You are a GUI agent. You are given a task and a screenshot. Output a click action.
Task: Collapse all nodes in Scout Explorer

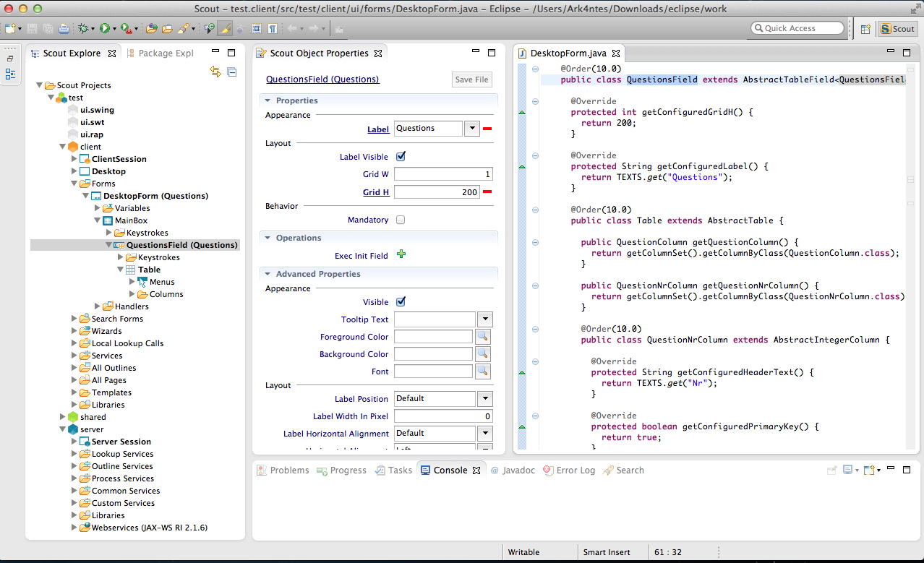coord(232,72)
